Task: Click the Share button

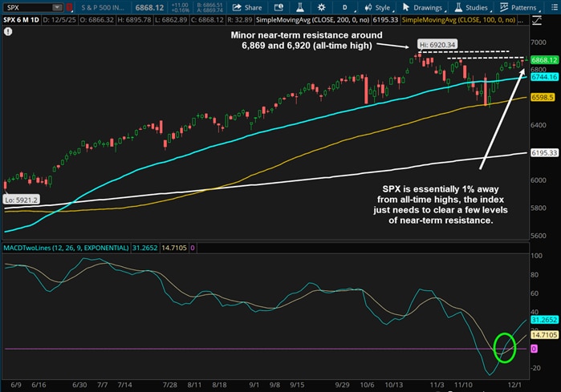Action: point(247,7)
